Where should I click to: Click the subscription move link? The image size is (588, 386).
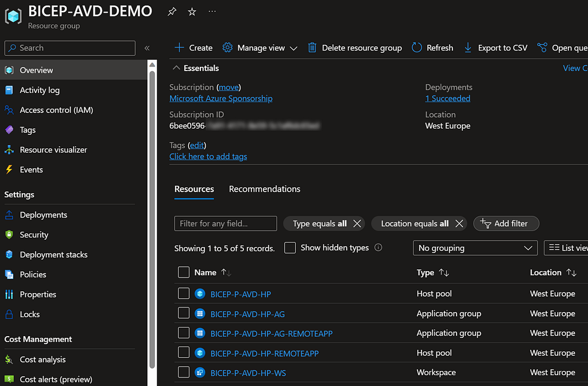(229, 87)
